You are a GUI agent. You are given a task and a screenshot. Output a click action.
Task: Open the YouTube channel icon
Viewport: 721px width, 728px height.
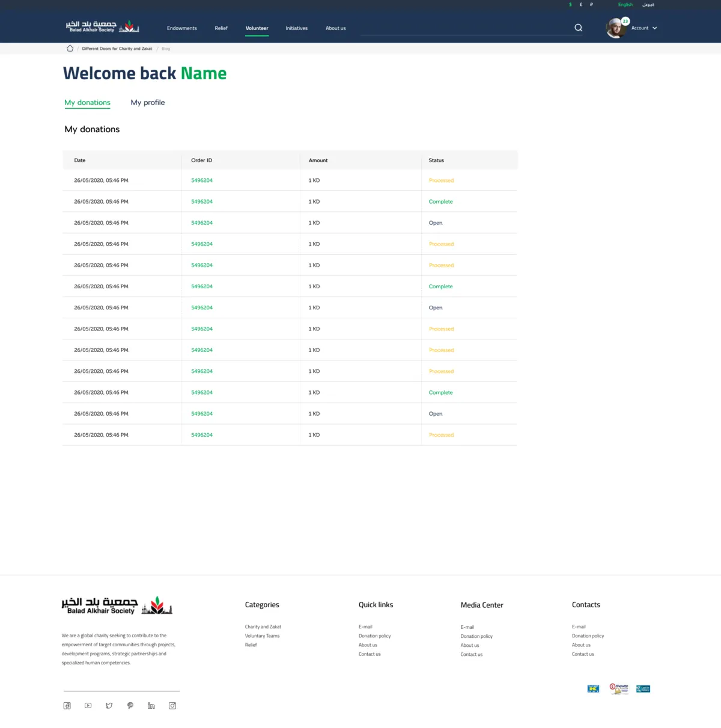coord(88,706)
